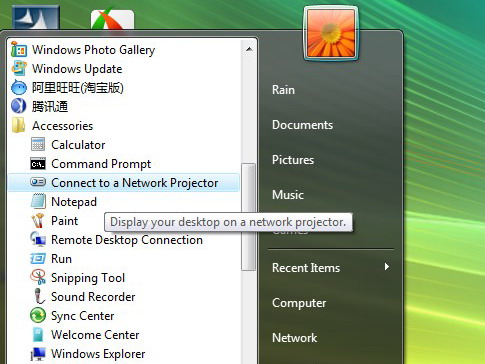Click the programs list scroll-up arrow
This screenshot has height=364, width=485.
[249, 49]
